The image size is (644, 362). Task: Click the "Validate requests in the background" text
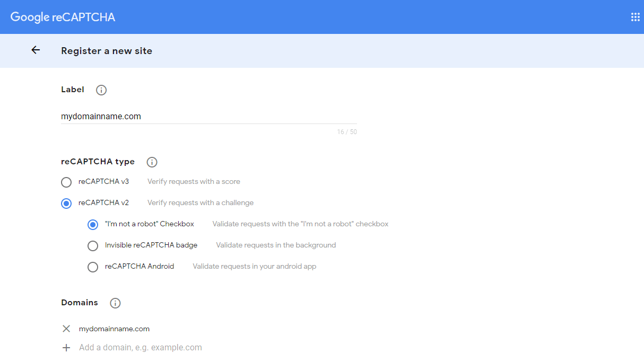(x=276, y=245)
